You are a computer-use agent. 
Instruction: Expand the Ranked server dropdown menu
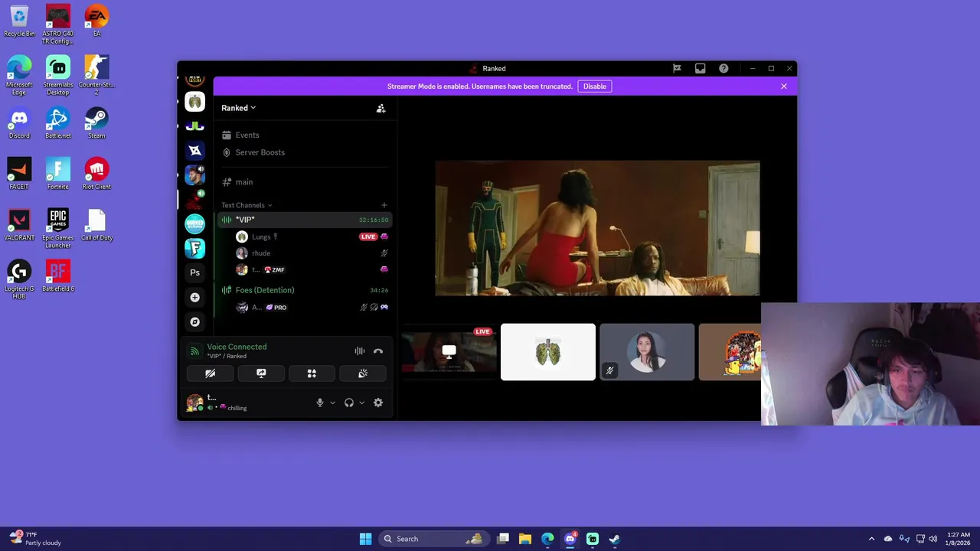pos(239,108)
